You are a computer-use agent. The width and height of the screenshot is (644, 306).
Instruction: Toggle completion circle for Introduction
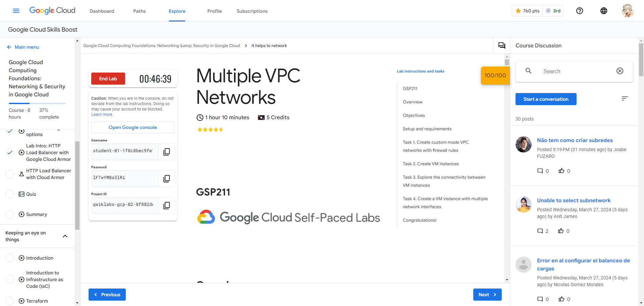pyautogui.click(x=10, y=258)
